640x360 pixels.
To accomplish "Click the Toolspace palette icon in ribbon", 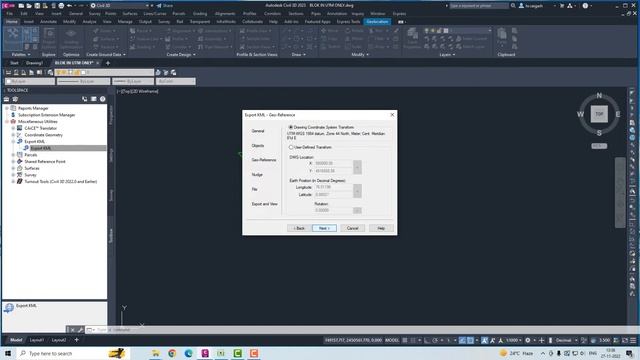I will click(x=13, y=38).
